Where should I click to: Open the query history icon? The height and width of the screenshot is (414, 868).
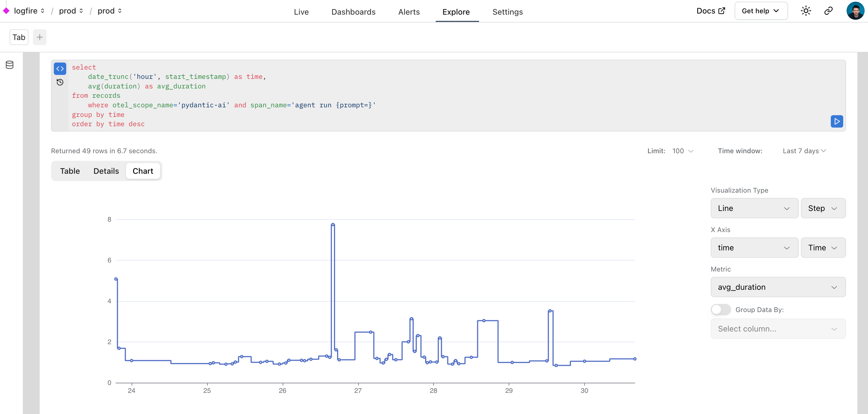[x=60, y=82]
